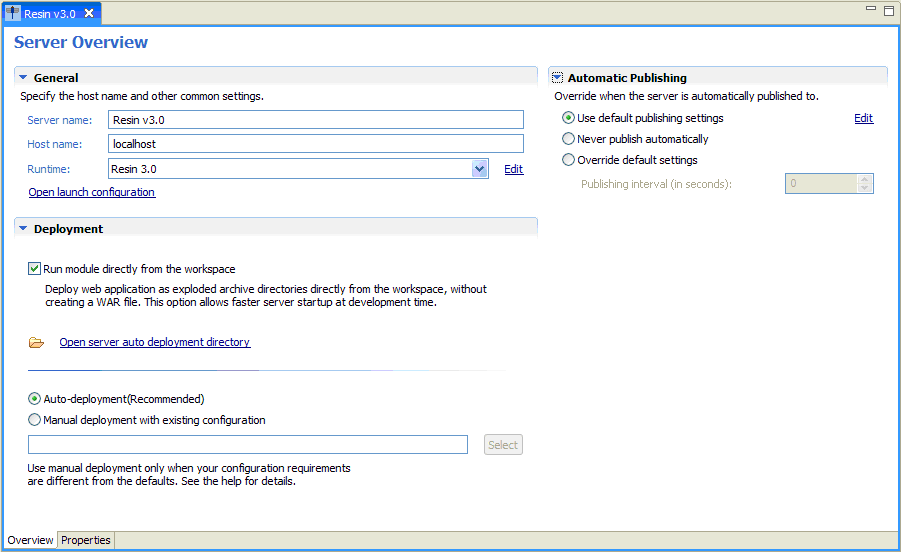Click the Automatic Publishing section title
The image size is (901, 552).
point(627,78)
